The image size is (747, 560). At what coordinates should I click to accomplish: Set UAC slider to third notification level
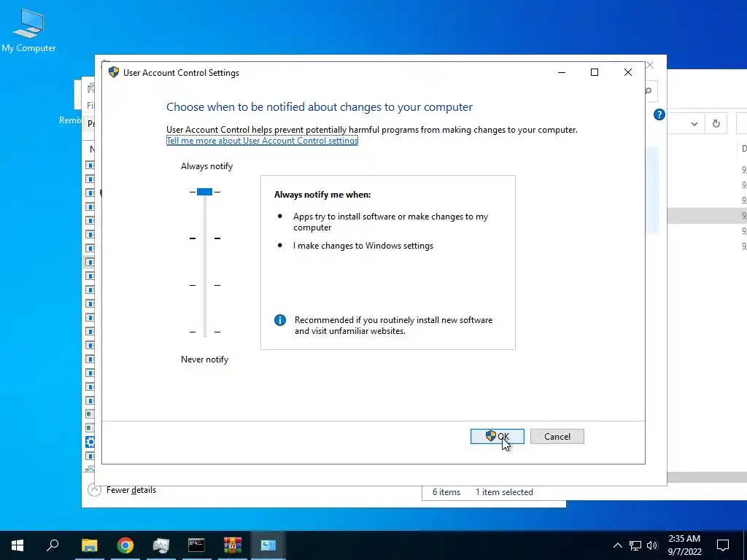pyautogui.click(x=205, y=285)
